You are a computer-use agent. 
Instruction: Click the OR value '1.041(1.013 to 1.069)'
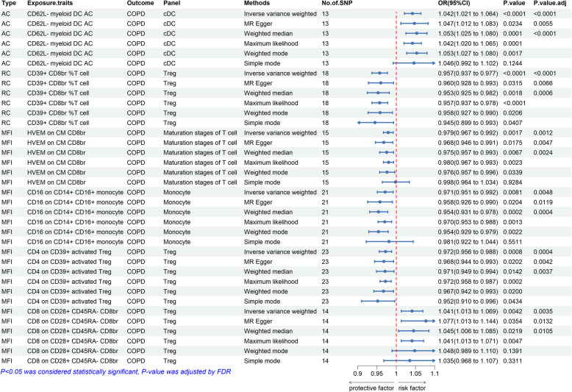(x=468, y=311)
